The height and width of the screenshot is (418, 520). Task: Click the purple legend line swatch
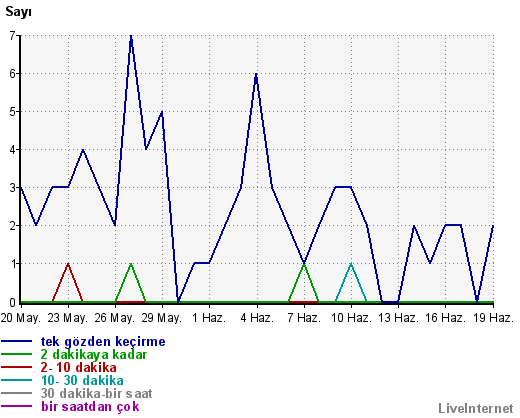[x=16, y=406]
